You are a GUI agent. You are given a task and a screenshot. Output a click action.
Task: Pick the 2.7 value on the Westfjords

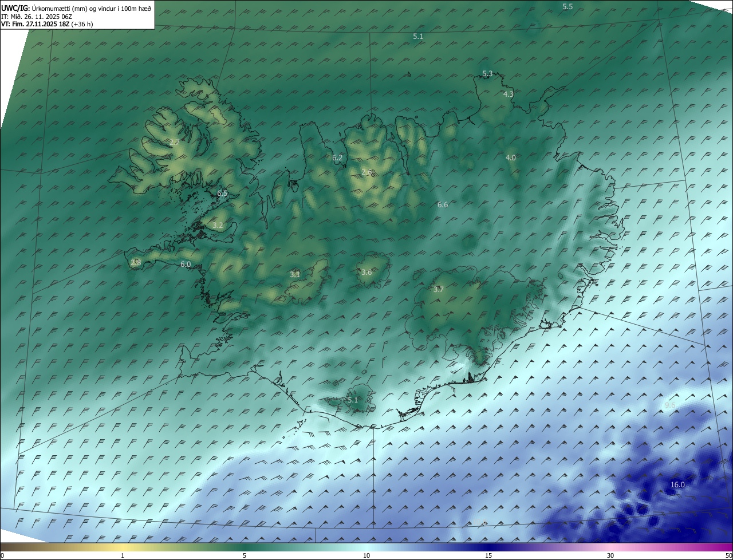pos(175,142)
